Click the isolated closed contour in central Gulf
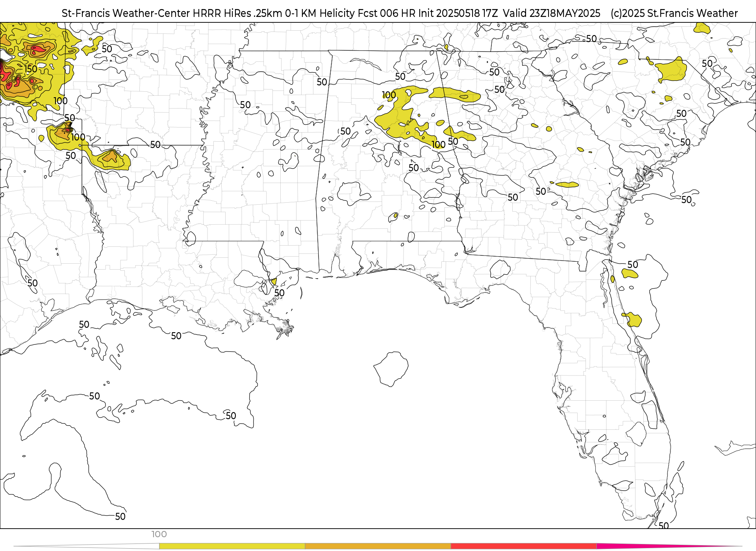This screenshot has height=551, width=756. [x=391, y=369]
